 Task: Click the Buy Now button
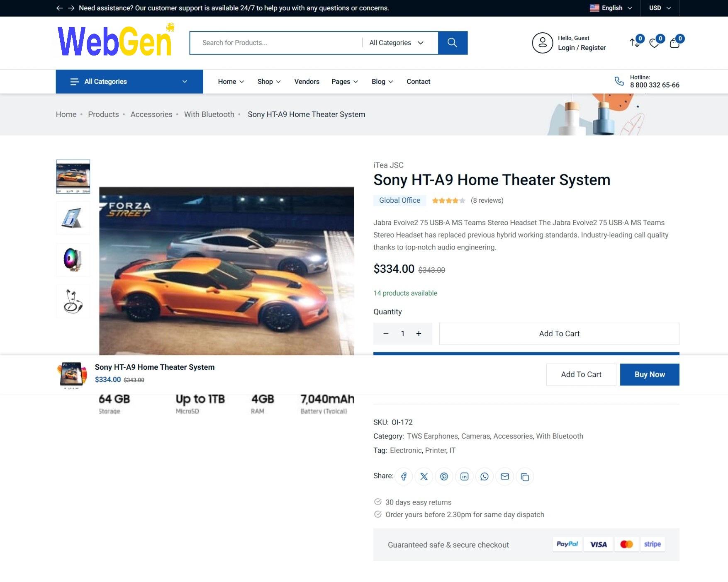click(x=650, y=374)
